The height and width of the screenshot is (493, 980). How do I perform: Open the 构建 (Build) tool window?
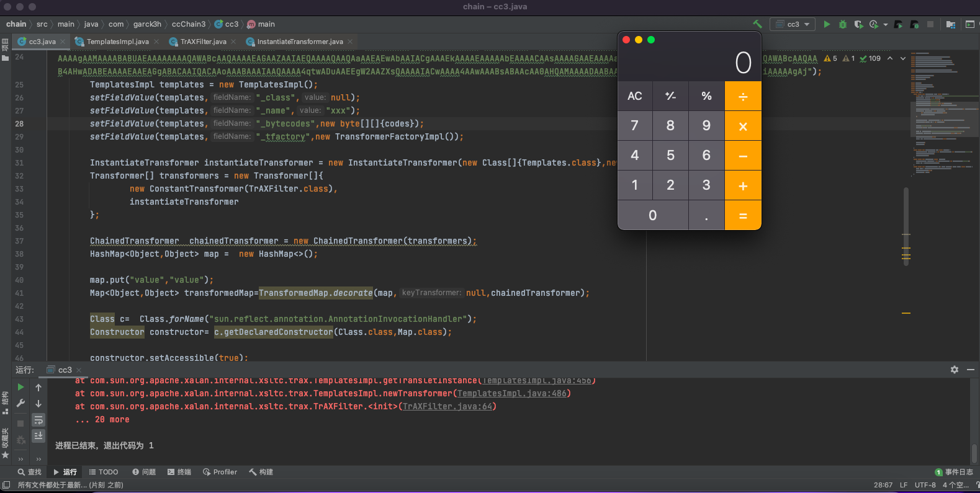click(x=261, y=472)
